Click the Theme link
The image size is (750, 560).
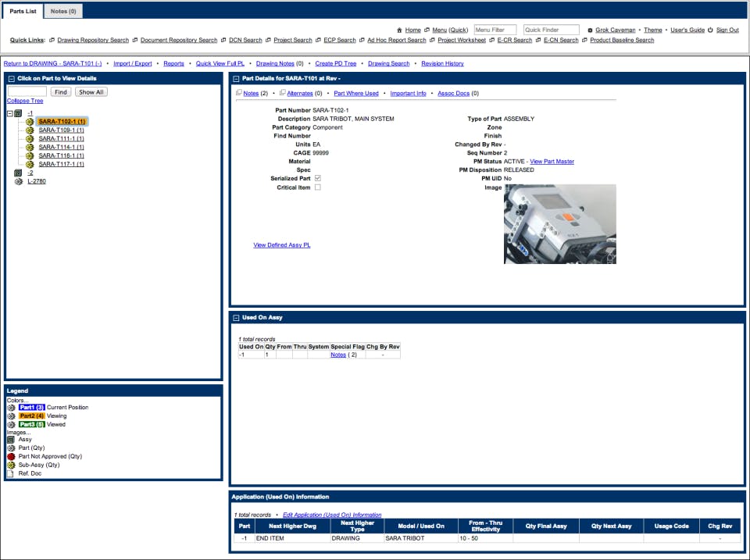point(653,30)
